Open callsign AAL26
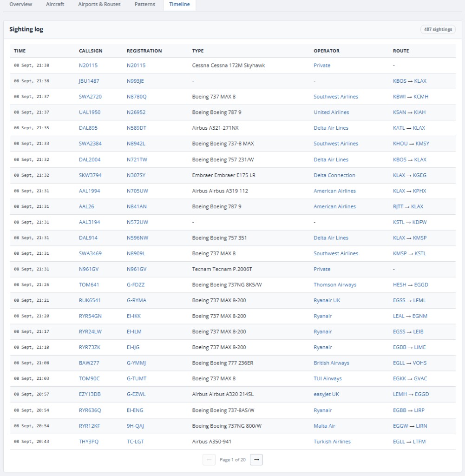 point(86,206)
